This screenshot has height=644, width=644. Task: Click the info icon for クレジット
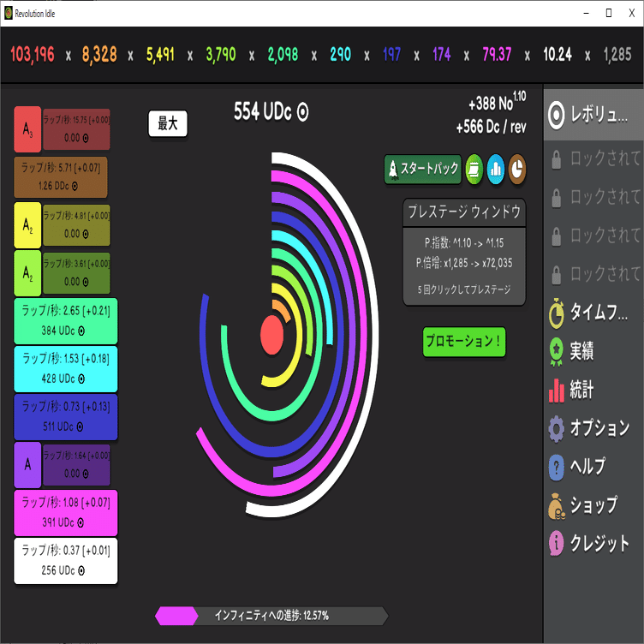click(x=556, y=543)
